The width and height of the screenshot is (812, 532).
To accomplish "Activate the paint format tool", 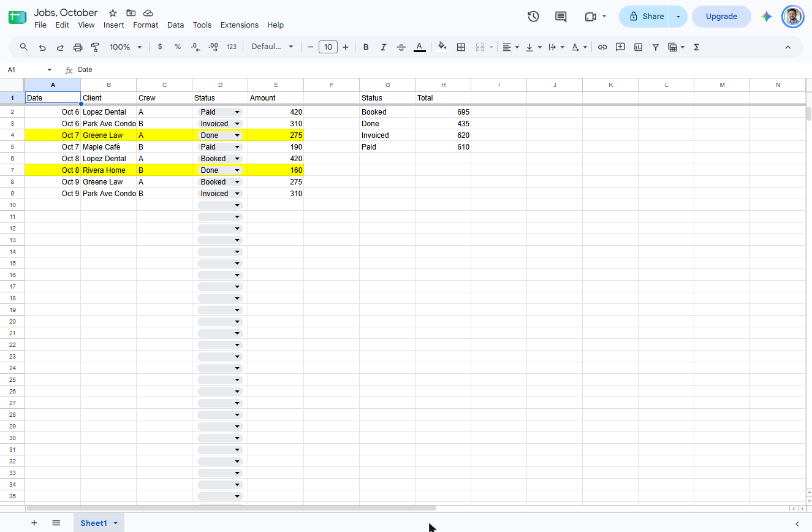I will point(95,47).
